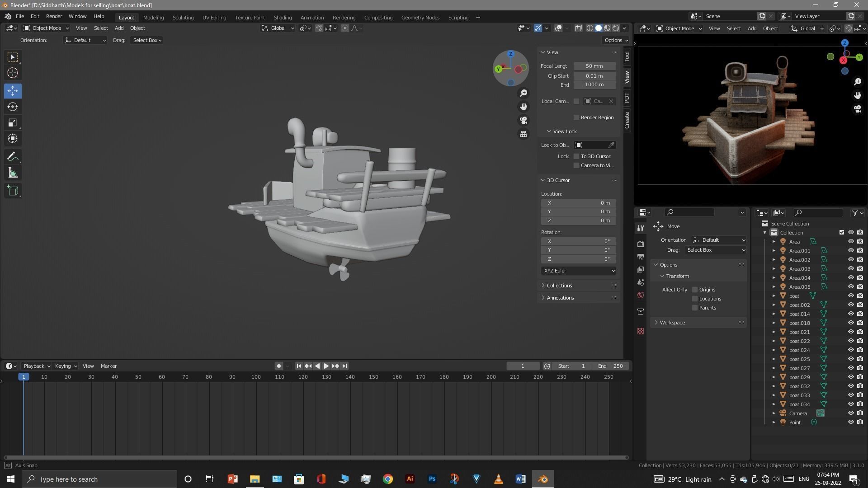
Task: Toggle camera view in the main viewport
Action: pyautogui.click(x=524, y=120)
